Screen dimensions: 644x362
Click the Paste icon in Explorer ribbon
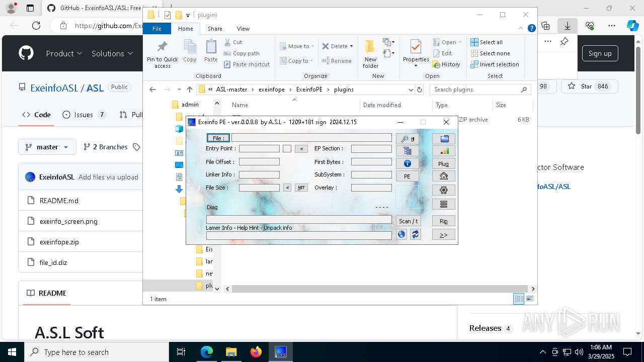pos(211,51)
